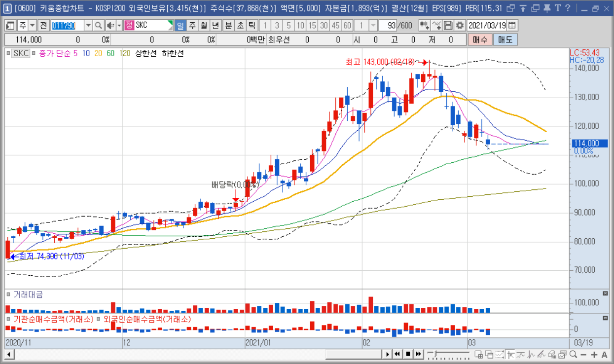614x364 pixels.
Task: Click the chart window copy icon
Action: click(x=562, y=354)
